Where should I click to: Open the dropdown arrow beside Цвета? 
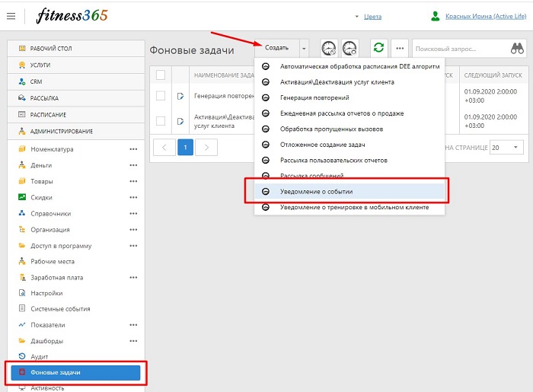pyautogui.click(x=356, y=16)
